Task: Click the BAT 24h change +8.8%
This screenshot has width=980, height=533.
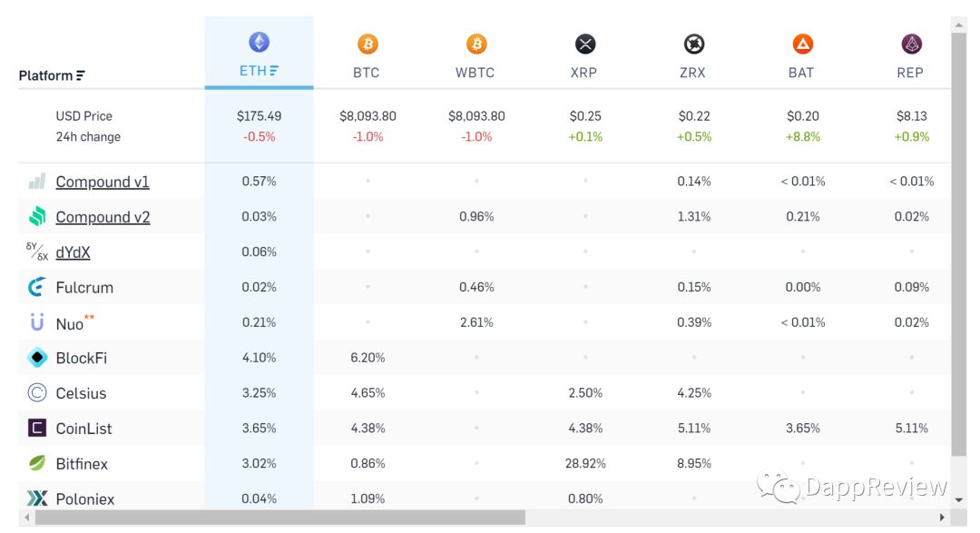Action: click(802, 136)
